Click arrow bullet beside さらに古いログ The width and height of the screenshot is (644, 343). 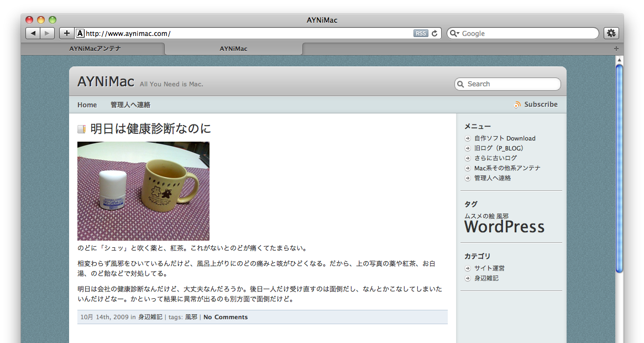coord(468,158)
